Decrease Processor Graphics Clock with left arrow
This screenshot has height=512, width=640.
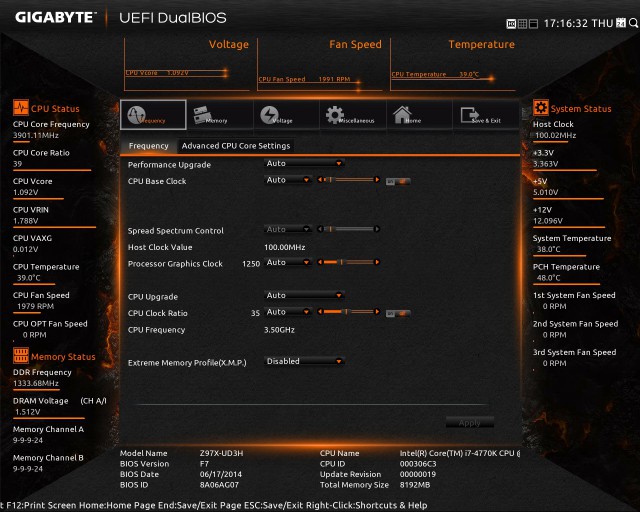pos(320,262)
